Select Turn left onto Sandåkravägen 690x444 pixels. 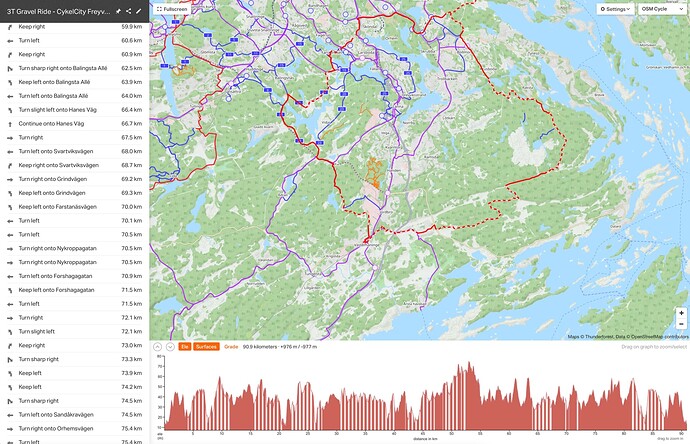point(74,415)
